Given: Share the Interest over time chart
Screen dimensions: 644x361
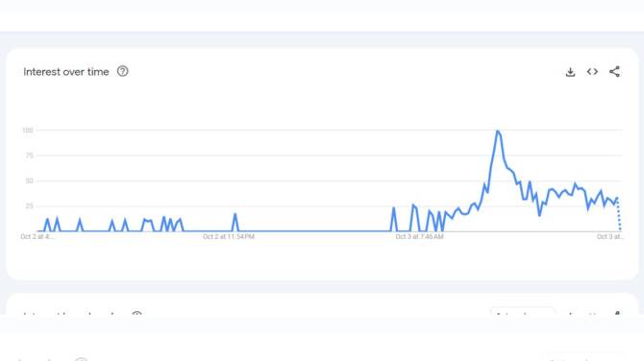Looking at the screenshot, I should tap(614, 72).
